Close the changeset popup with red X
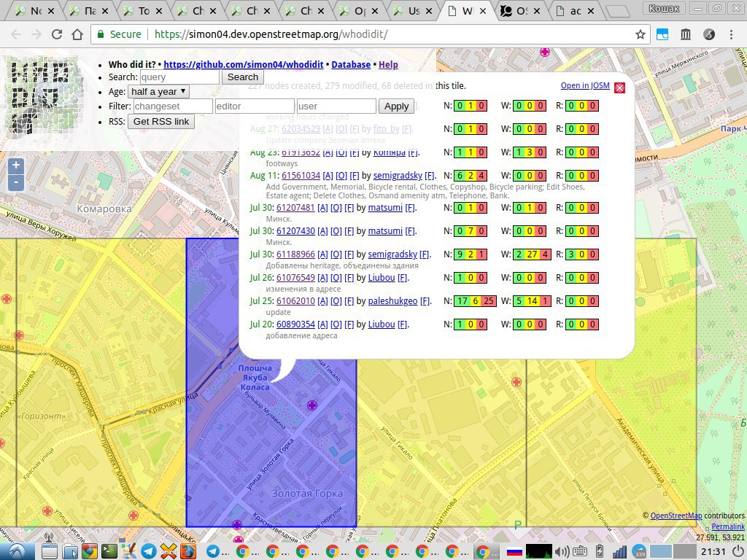747x560 pixels. point(619,87)
